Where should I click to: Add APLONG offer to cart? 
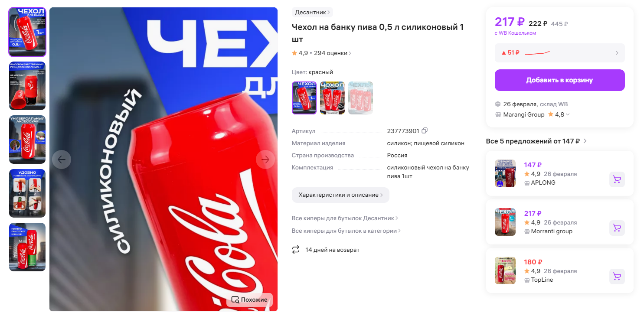coord(617,179)
